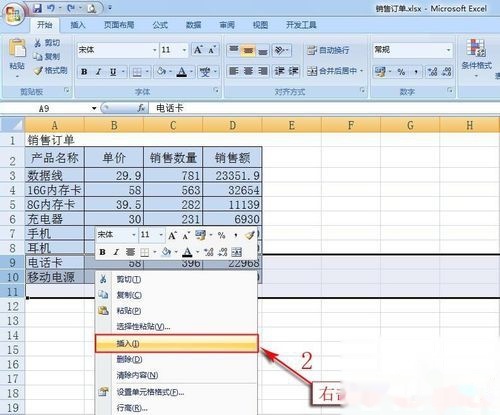The height and width of the screenshot is (415, 500).
Task: Click the select-all corner of sheet
Action: tap(12, 125)
